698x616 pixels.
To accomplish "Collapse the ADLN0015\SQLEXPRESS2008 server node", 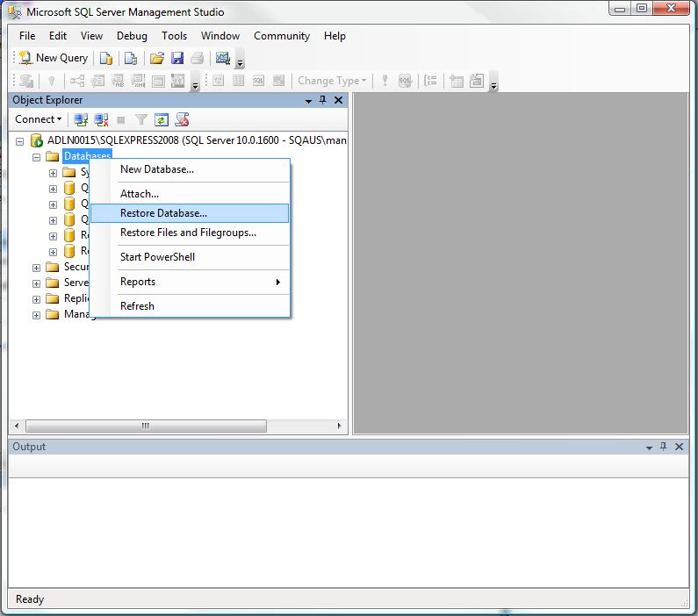I will [20, 141].
